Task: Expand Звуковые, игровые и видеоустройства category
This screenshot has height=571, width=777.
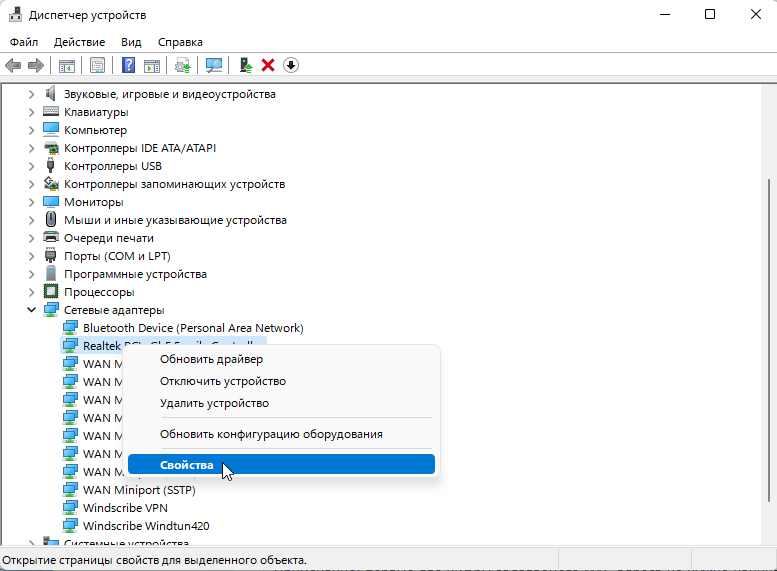Action: point(31,94)
